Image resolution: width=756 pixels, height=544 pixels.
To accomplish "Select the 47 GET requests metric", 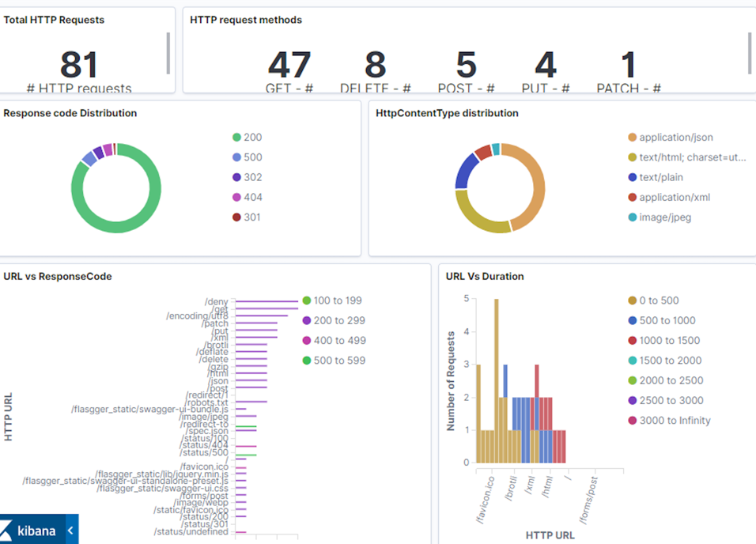I will [289, 65].
